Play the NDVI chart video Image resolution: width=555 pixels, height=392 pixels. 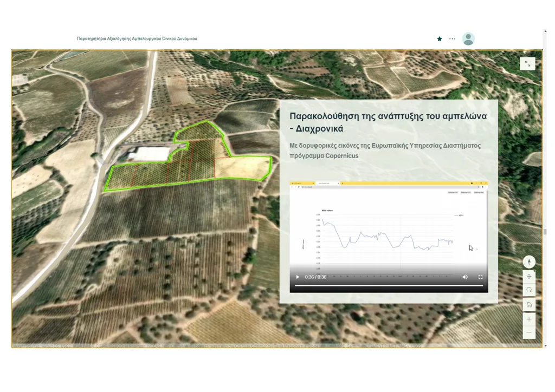(298, 277)
